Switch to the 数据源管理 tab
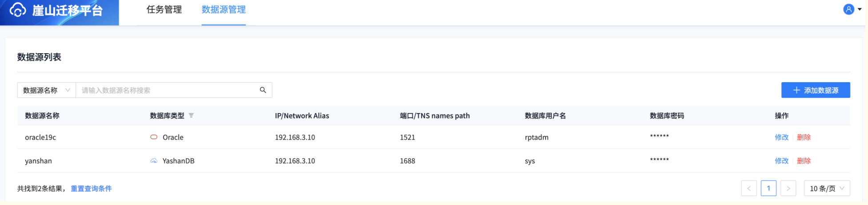Screen dimensions: 868x205 click(x=223, y=10)
